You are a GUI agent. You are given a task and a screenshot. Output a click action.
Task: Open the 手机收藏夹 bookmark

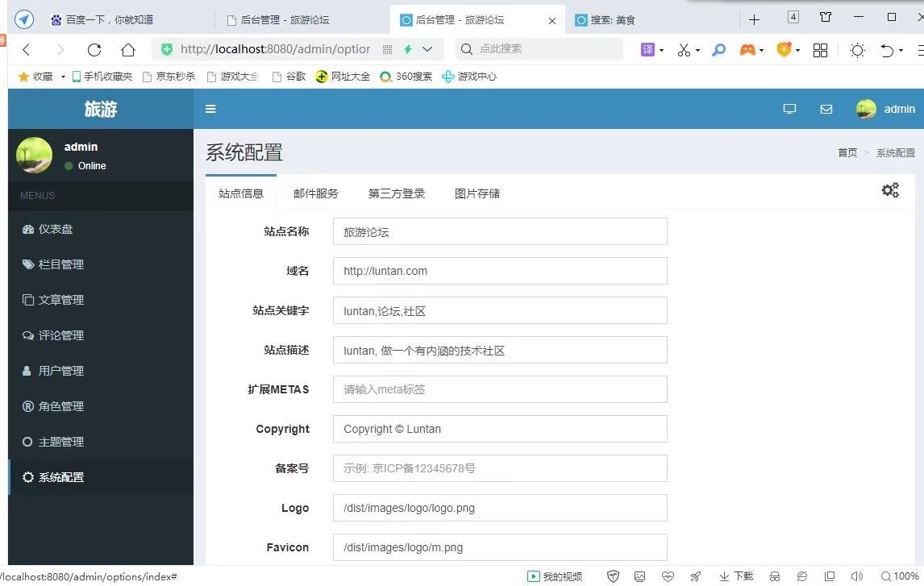tap(102, 77)
